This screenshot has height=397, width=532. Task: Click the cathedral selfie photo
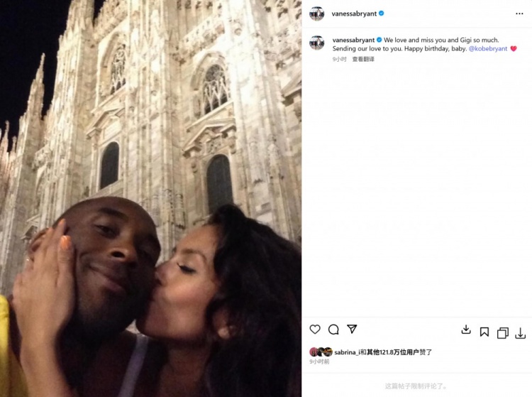pyautogui.click(x=150, y=198)
